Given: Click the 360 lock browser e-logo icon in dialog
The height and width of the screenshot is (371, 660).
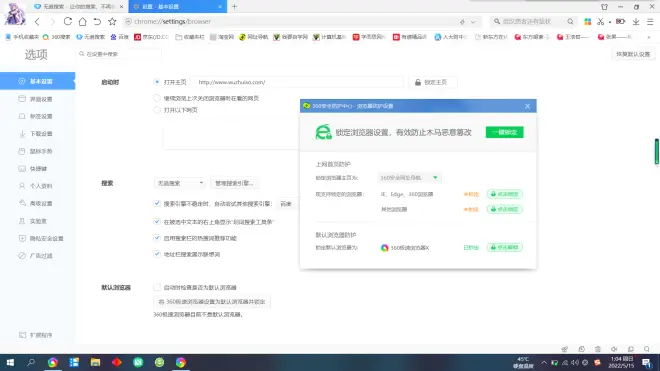Looking at the screenshot, I should click(323, 132).
